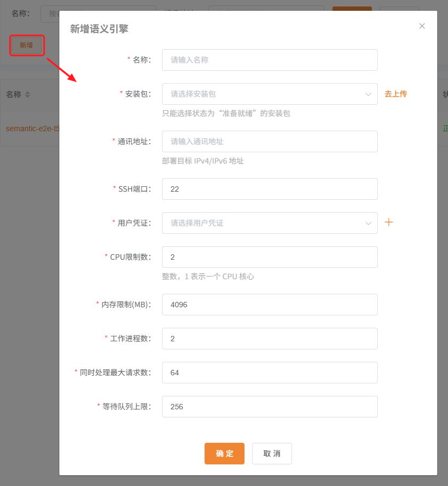
Task: Click the 新增 button in background page
Action: [26, 45]
